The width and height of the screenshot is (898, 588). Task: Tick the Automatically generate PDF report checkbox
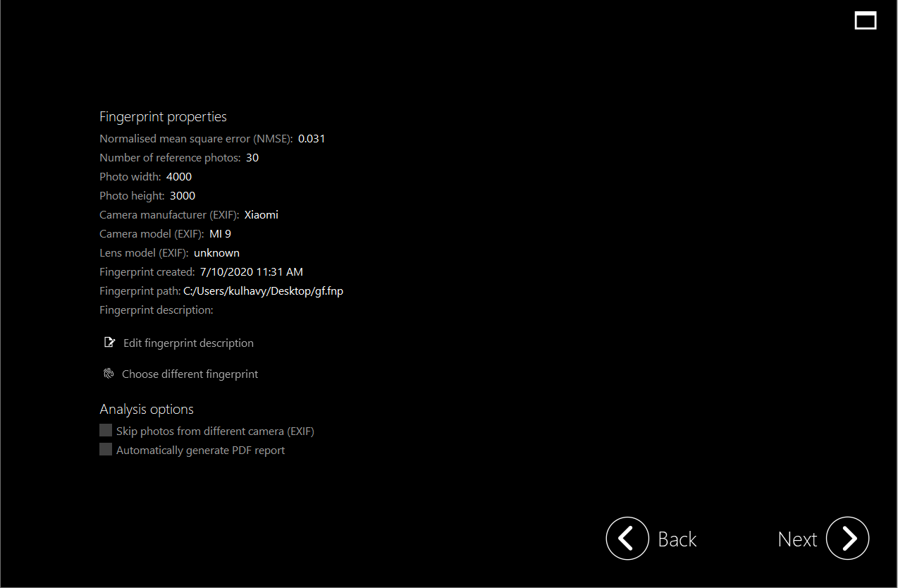point(106,450)
